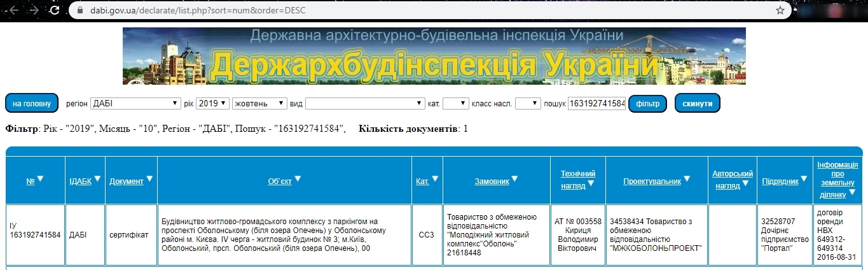
Task: Click the договір оренди НВХ 649312 cell
Action: [x=837, y=235]
